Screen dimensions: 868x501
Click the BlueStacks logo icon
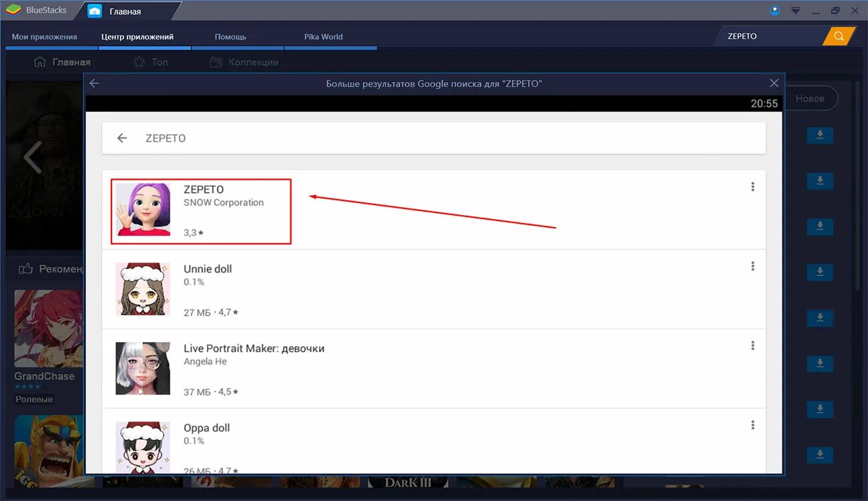click(x=13, y=11)
